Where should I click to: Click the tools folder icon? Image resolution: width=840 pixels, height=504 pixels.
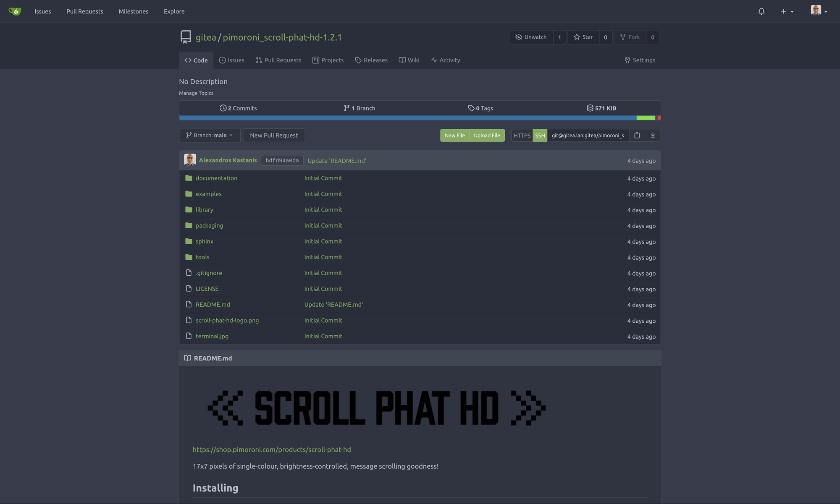(189, 257)
